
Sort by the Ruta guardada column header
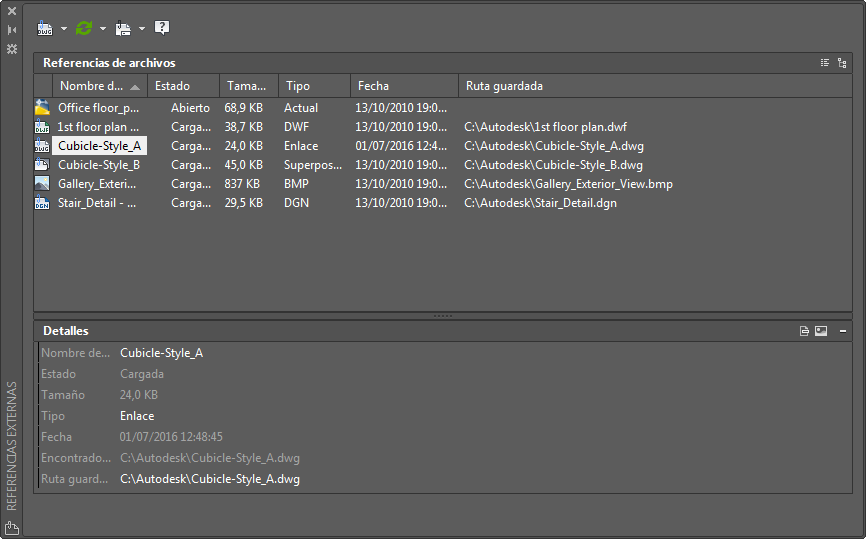504,86
